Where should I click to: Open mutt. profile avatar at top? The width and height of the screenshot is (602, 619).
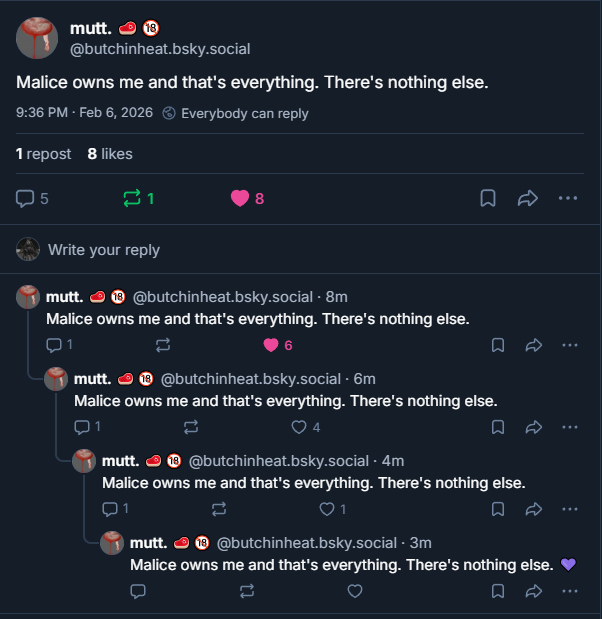[37, 38]
